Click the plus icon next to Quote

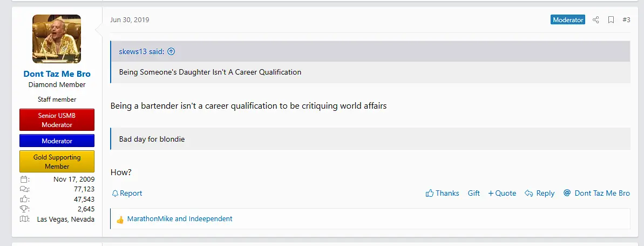tap(491, 194)
